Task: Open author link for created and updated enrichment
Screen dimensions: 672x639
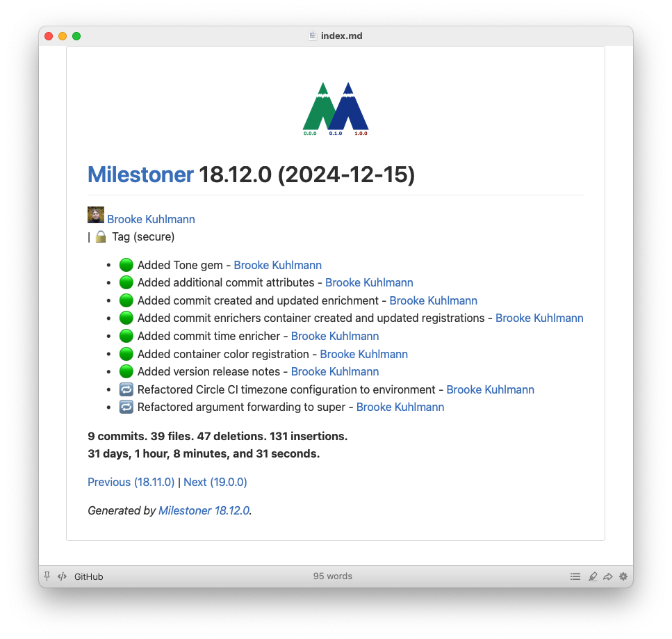Action: (433, 300)
